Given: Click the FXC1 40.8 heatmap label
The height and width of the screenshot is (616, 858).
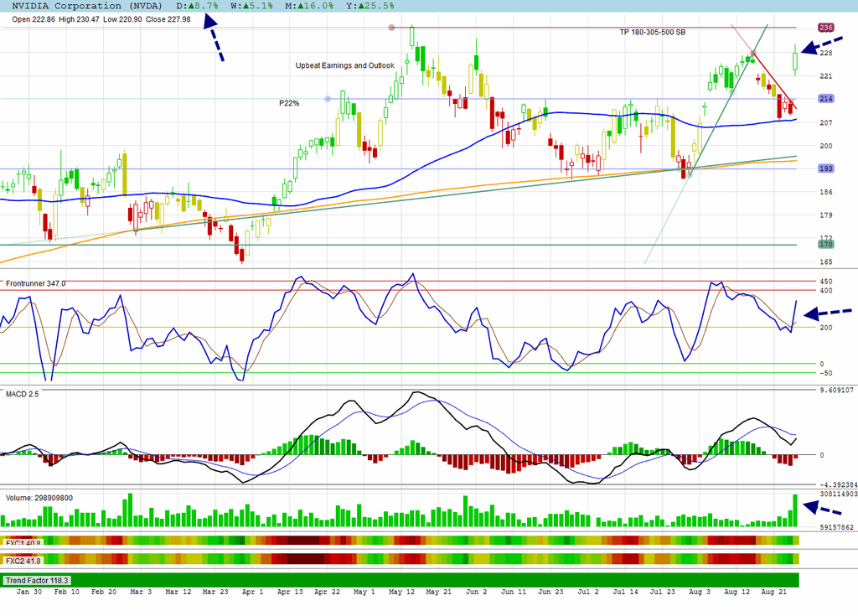Looking at the screenshot, I should 23,544.
